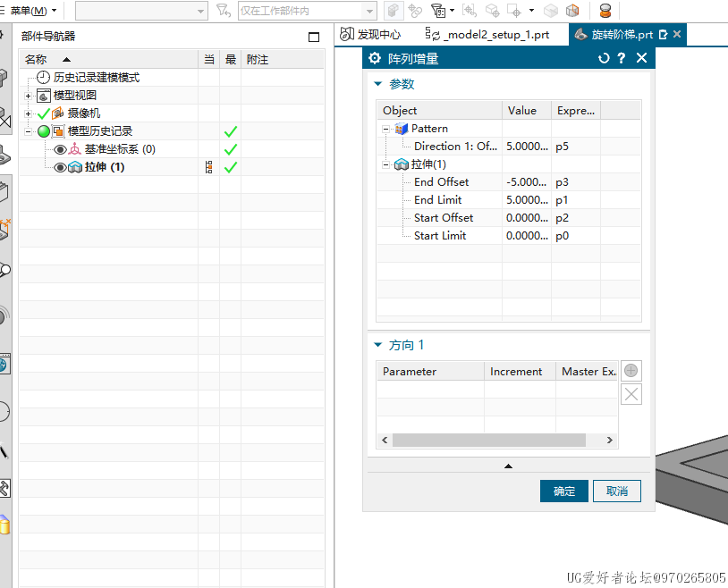Click the reset icon in 阵列增量 dialog title

coord(604,58)
